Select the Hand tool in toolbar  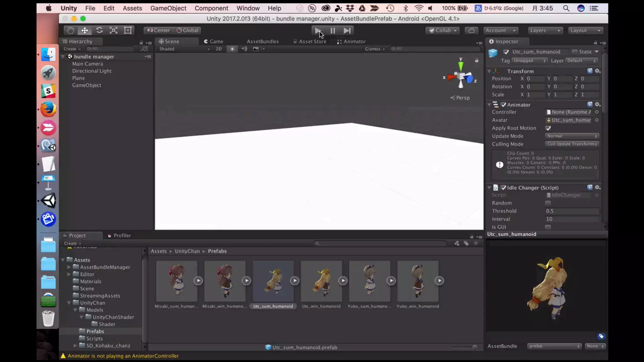click(70, 30)
